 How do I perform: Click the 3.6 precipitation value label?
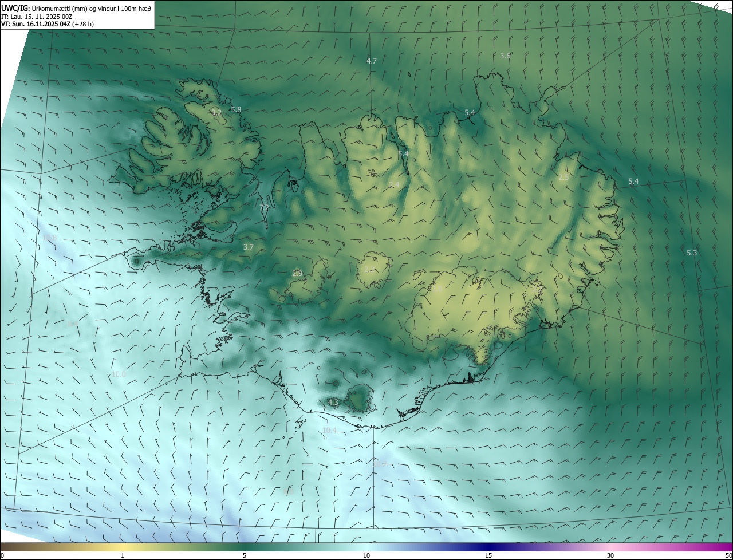click(x=505, y=56)
